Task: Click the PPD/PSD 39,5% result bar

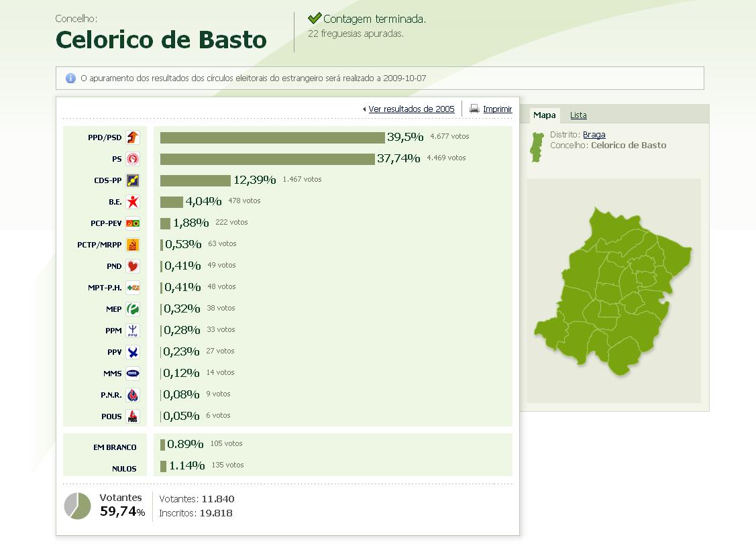Action: pyautogui.click(x=272, y=137)
